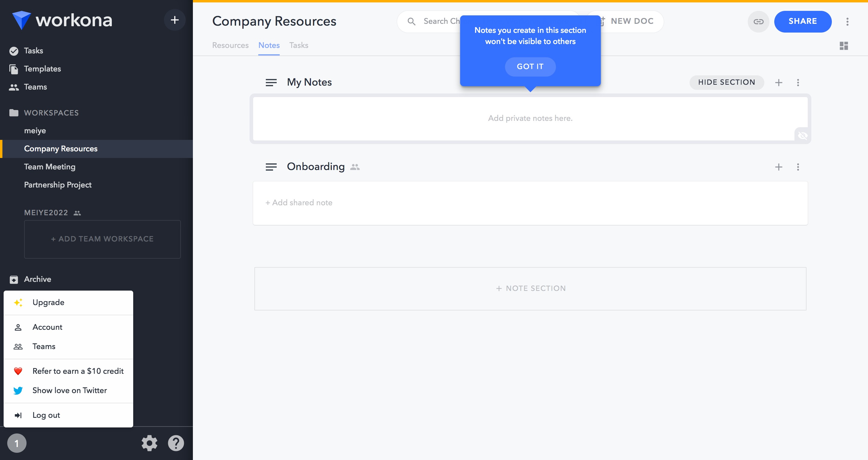Click the Upgrade sparkle icon

point(18,303)
